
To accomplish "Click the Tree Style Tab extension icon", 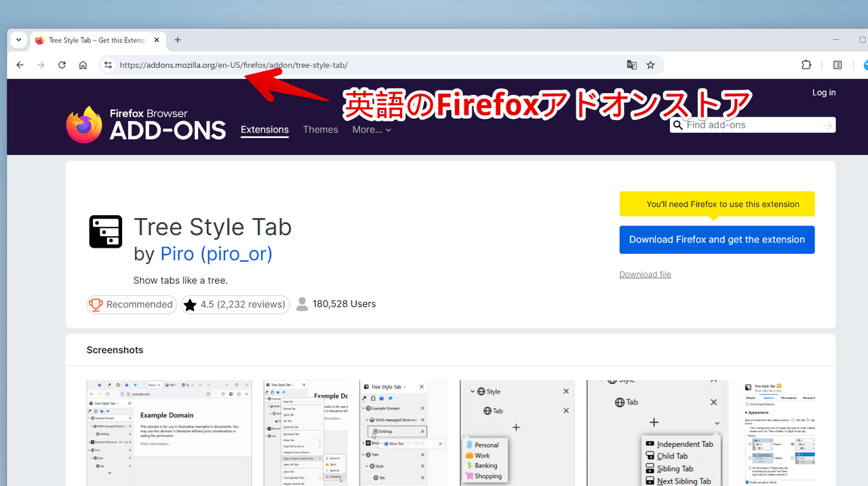I will (106, 231).
